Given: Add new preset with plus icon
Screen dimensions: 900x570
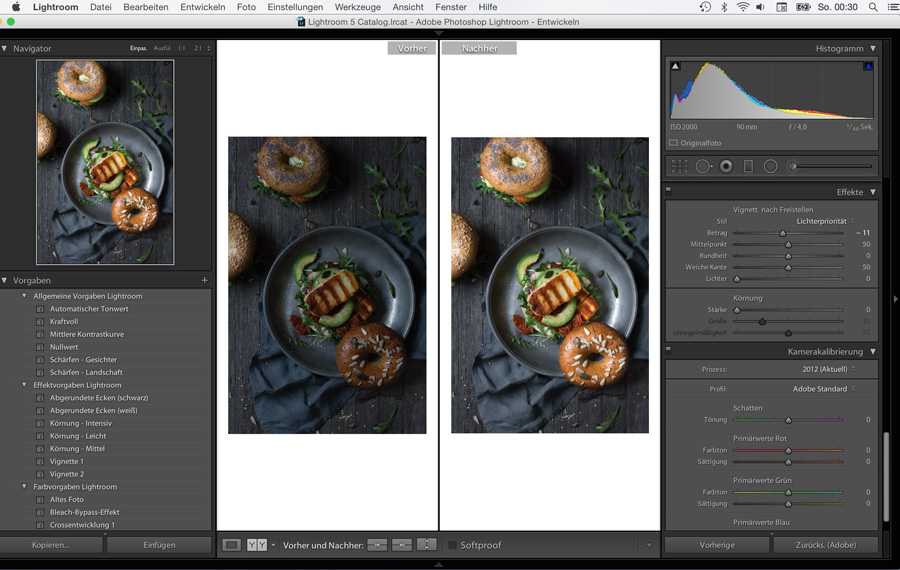Looking at the screenshot, I should 204,280.
